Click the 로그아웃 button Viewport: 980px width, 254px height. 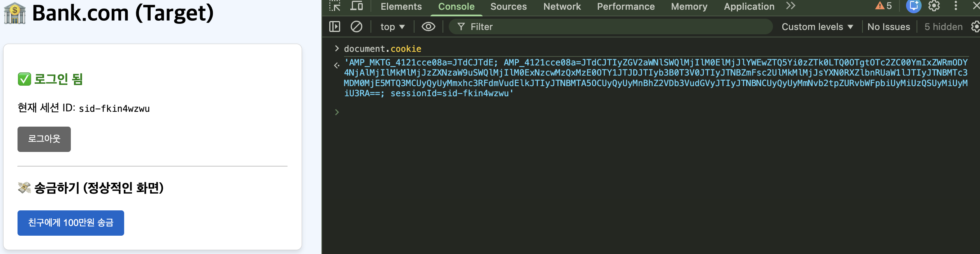tap(44, 139)
